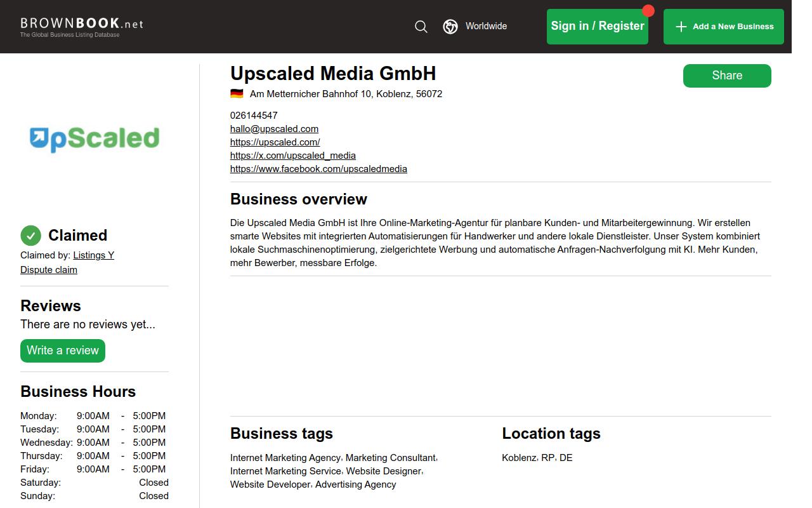Select the Website Designer business tag
The image size is (812, 508).
(383, 471)
